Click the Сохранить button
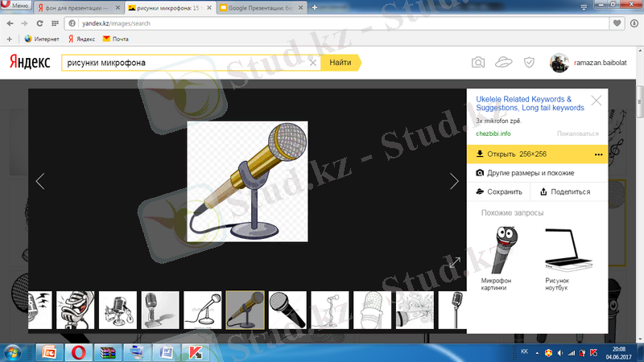This screenshot has height=362, width=644. (x=500, y=191)
